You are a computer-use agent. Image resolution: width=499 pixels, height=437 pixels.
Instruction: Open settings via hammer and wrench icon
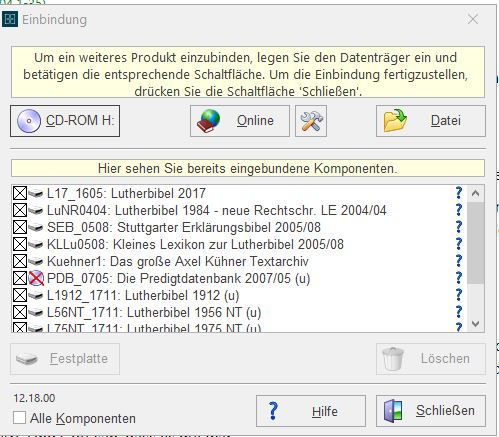coord(311,121)
